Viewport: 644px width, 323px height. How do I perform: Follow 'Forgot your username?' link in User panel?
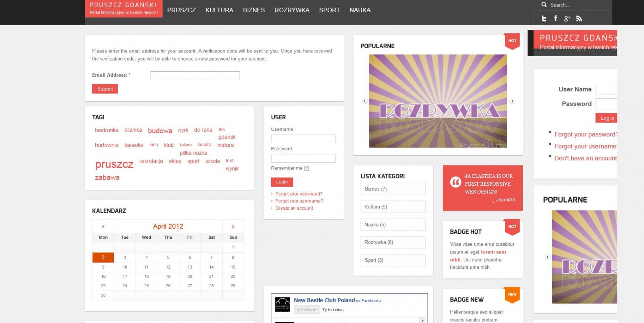[299, 201]
